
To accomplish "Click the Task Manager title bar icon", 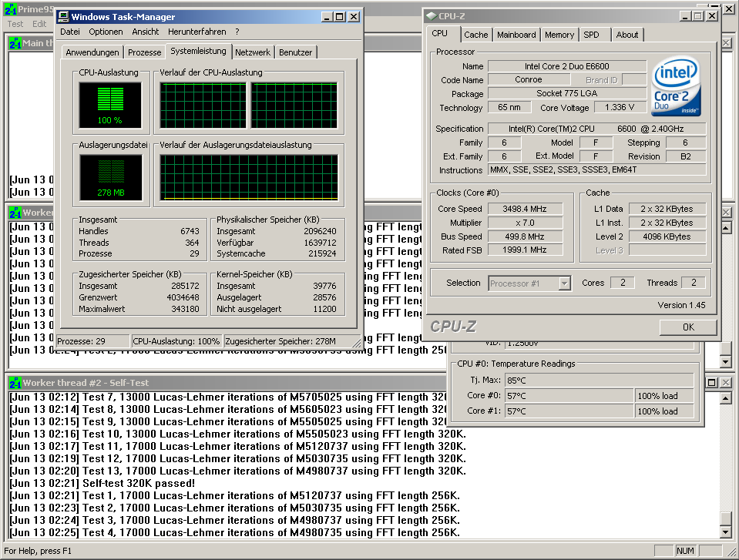I will [64, 17].
